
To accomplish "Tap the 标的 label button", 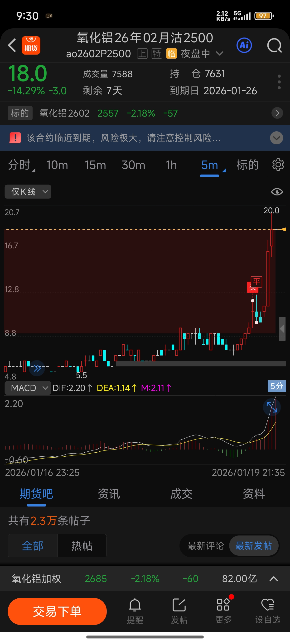I will (x=20, y=113).
